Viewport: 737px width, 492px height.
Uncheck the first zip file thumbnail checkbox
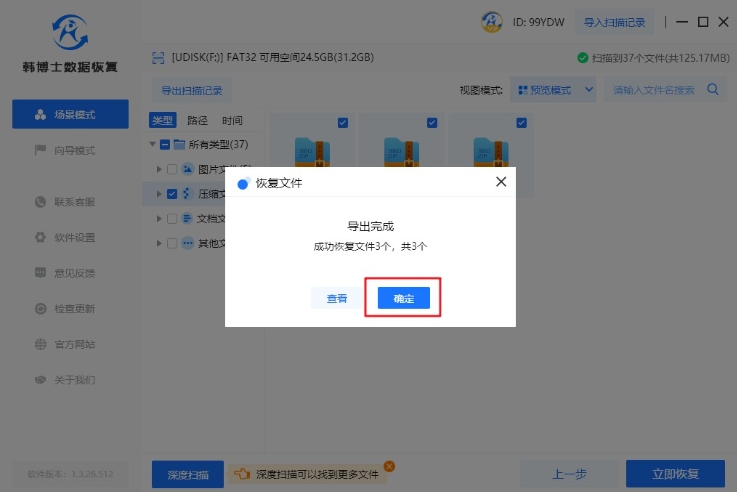tap(343, 123)
